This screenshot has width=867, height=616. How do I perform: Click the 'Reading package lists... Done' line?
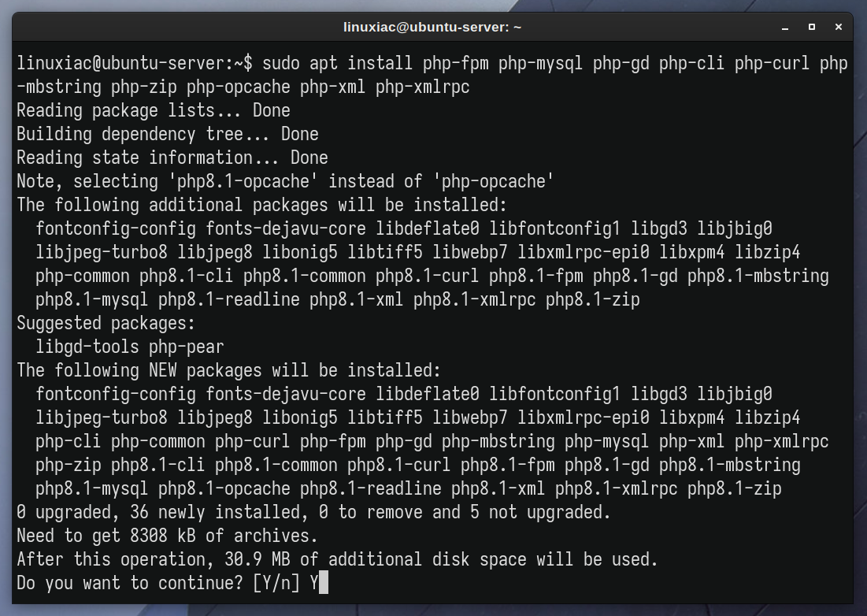154,110
